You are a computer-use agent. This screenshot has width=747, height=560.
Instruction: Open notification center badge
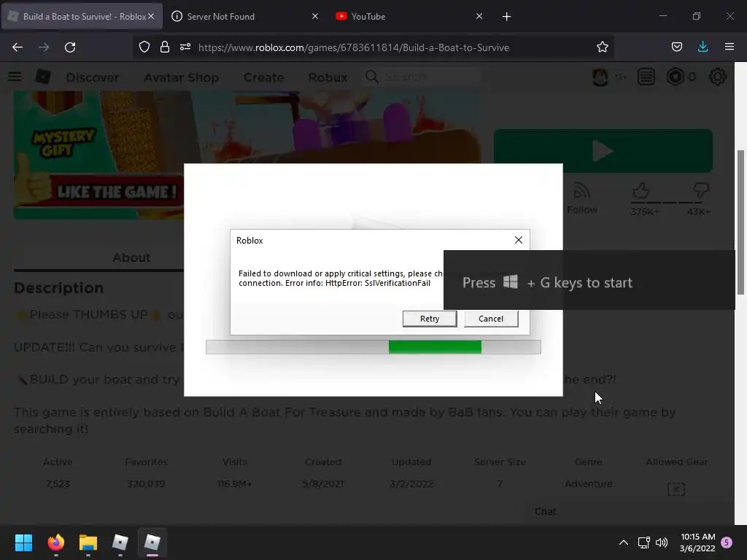726,542
